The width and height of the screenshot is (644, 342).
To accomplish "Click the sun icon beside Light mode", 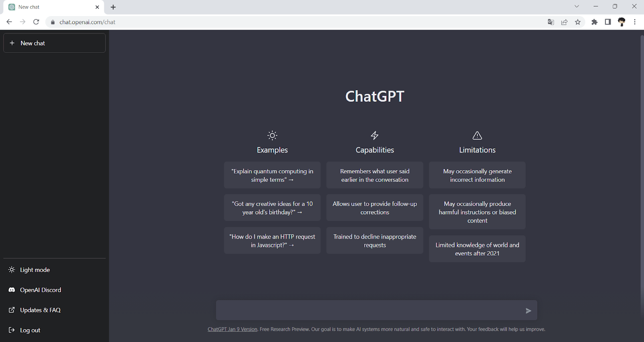I will pyautogui.click(x=12, y=270).
